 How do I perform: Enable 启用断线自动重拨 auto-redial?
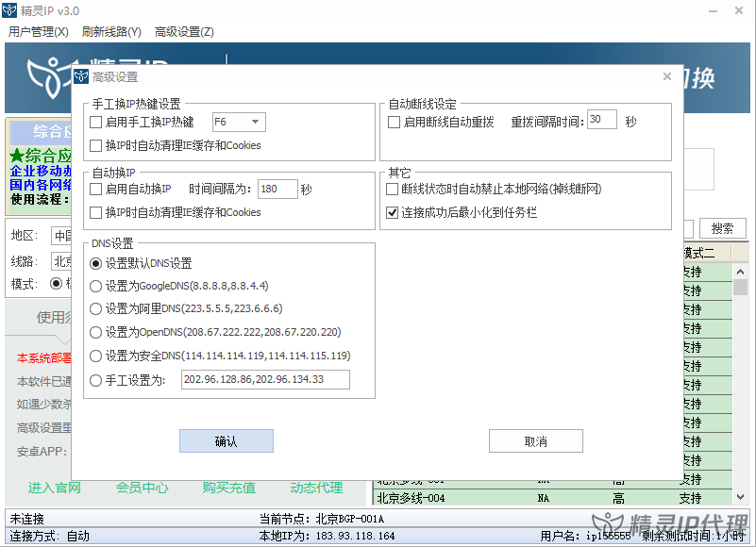395,122
